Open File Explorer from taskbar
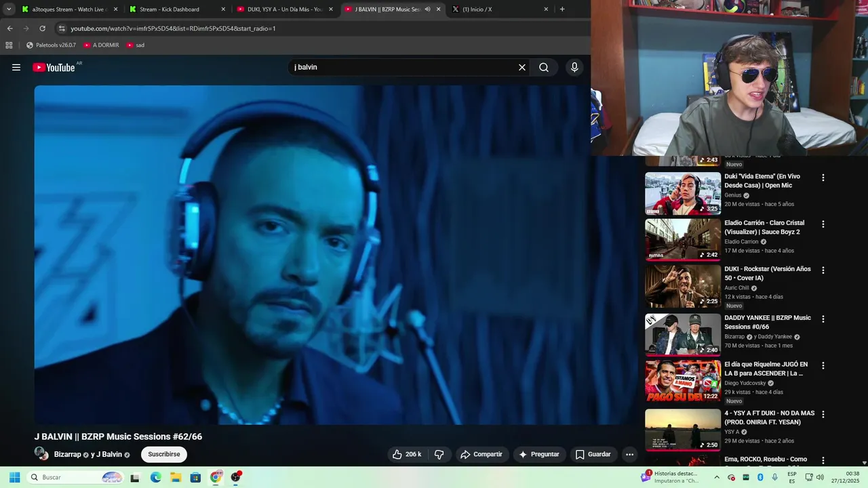The width and height of the screenshot is (868, 488). point(176,477)
